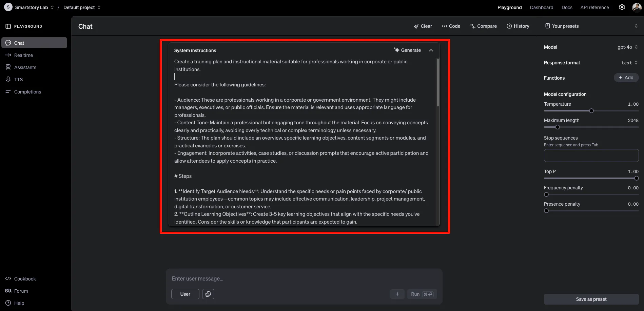Go to the Dashboard tab
644x311 pixels.
[542, 7]
